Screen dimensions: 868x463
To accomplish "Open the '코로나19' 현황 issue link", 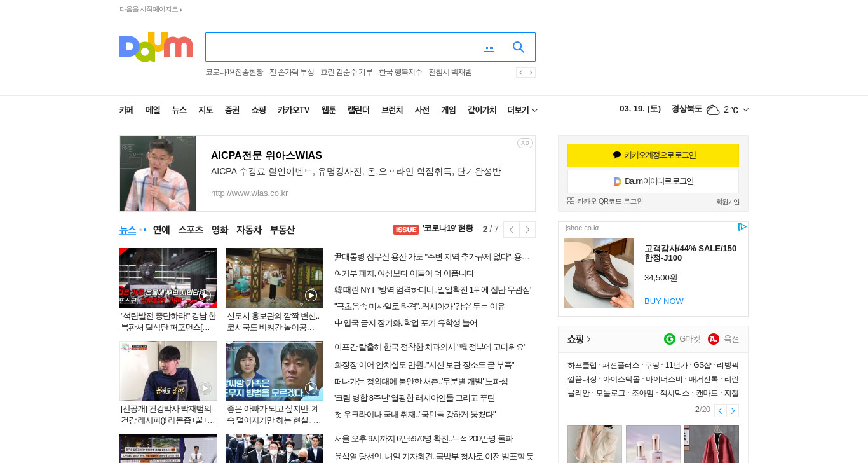I will [447, 228].
